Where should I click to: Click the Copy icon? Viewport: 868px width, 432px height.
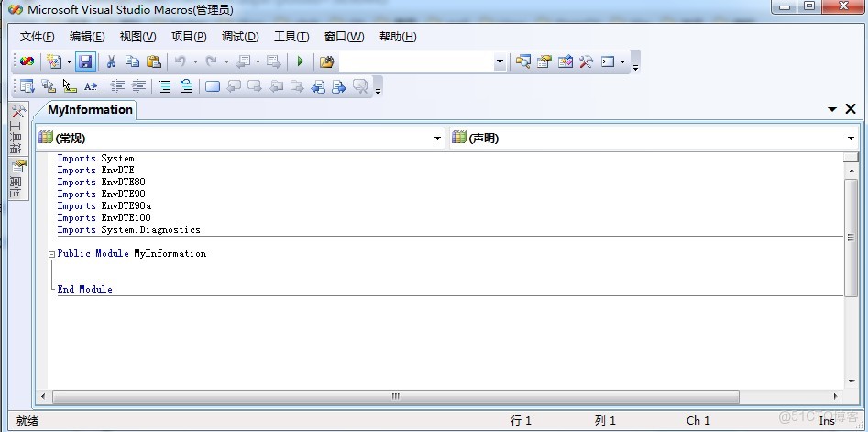click(132, 61)
